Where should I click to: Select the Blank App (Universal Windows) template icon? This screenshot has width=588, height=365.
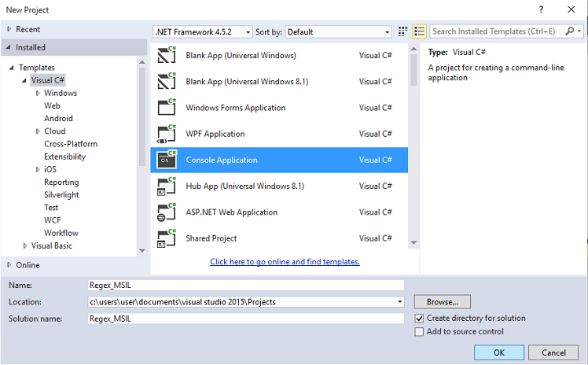[167, 55]
